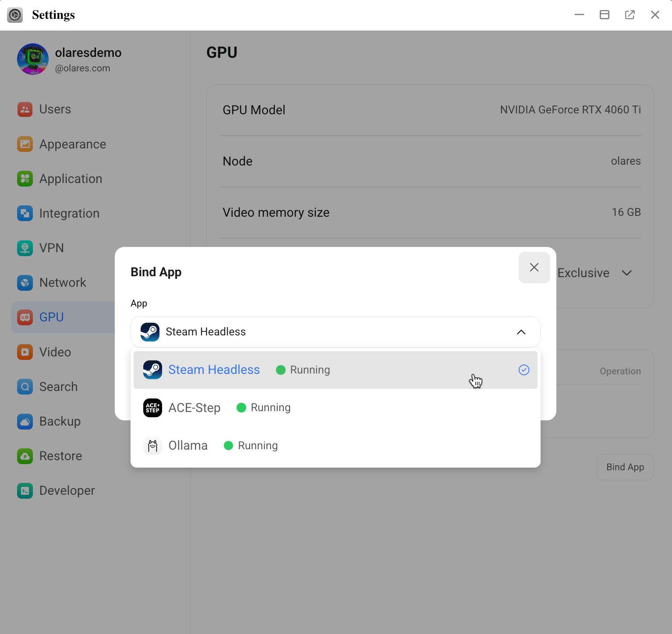Click the Restore sidebar icon
This screenshot has height=634, width=672.
pyautogui.click(x=25, y=456)
